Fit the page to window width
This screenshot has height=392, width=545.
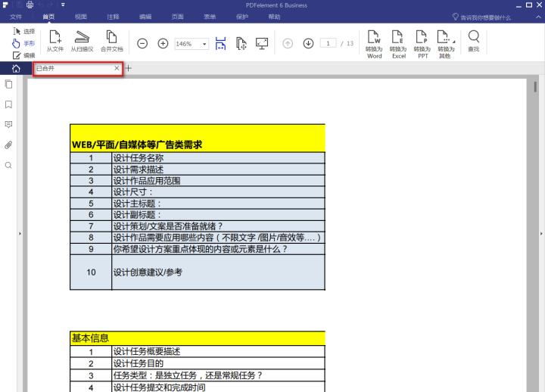click(220, 43)
